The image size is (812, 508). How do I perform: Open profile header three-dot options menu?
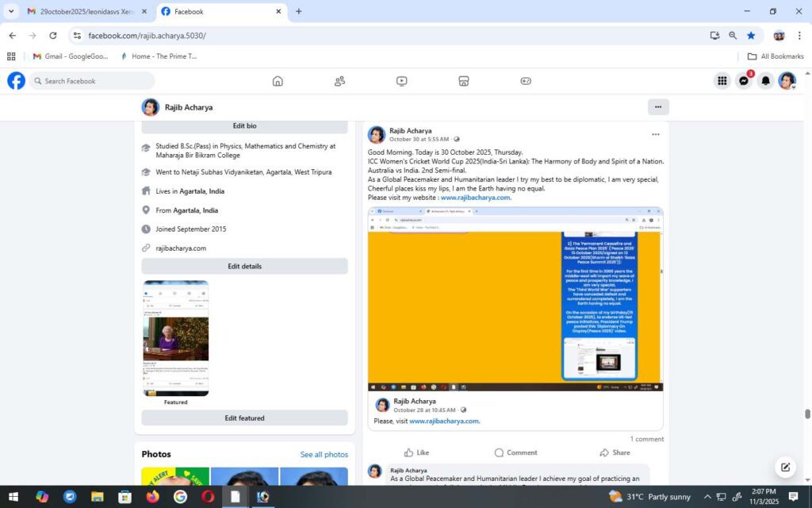pyautogui.click(x=657, y=107)
